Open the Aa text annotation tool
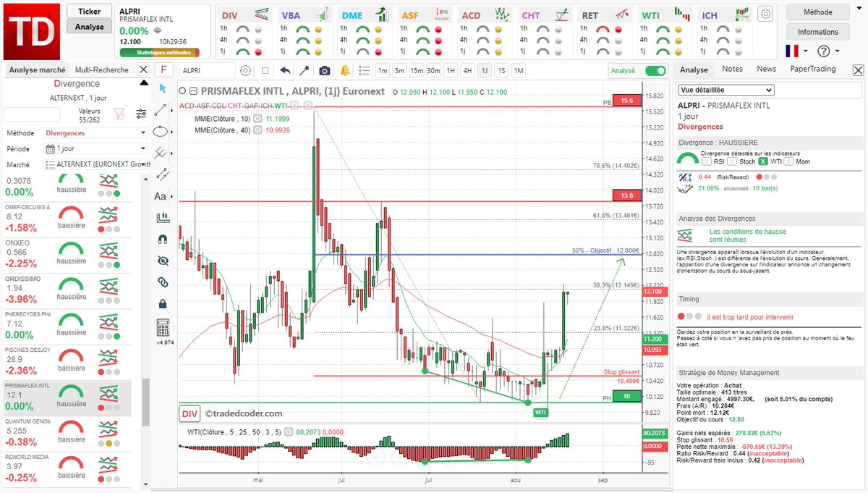This screenshot has height=493, width=868. pos(161,196)
